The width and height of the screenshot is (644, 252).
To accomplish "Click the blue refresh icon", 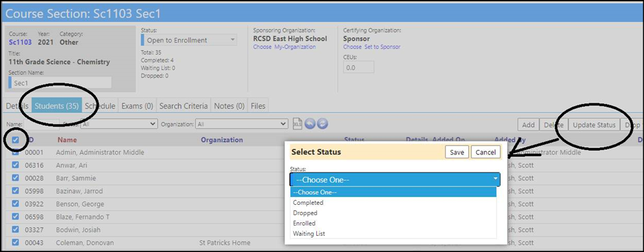I will [x=323, y=124].
